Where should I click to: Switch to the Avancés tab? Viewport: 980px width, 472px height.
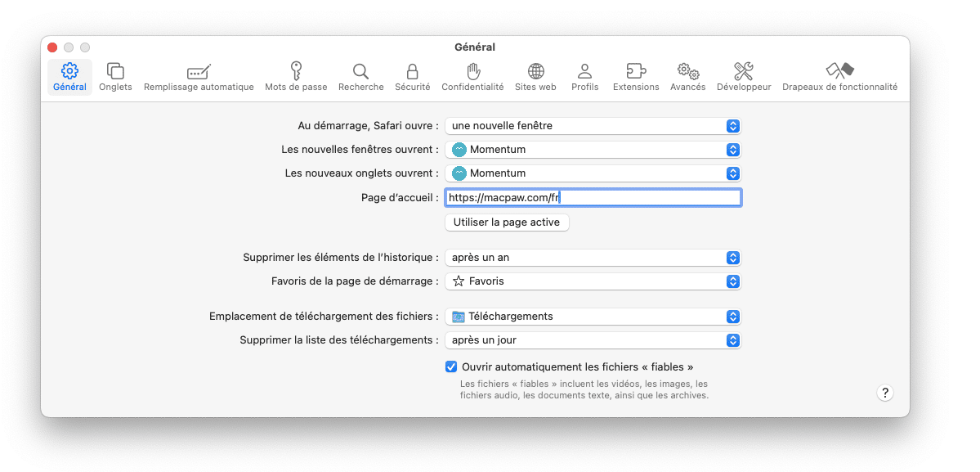[687, 77]
